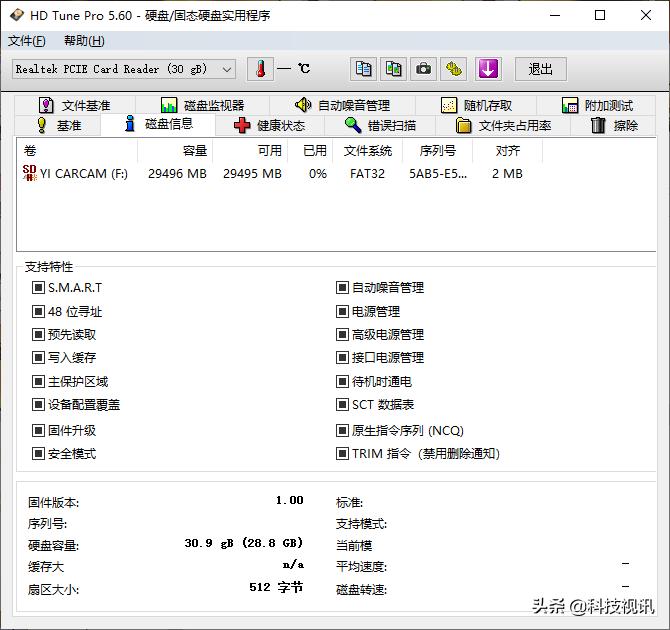Click the 错误扫描 magnifier icon
The height and width of the screenshot is (630, 670).
point(353,125)
